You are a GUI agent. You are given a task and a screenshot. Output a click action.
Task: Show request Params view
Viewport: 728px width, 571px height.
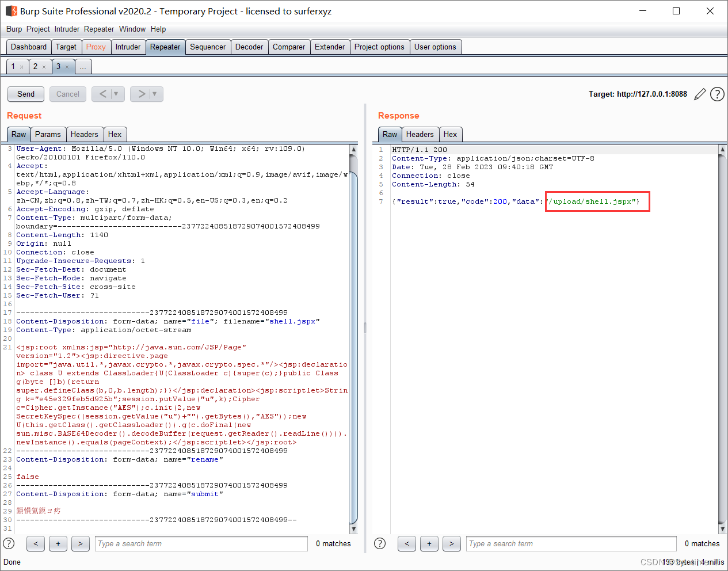(x=48, y=134)
